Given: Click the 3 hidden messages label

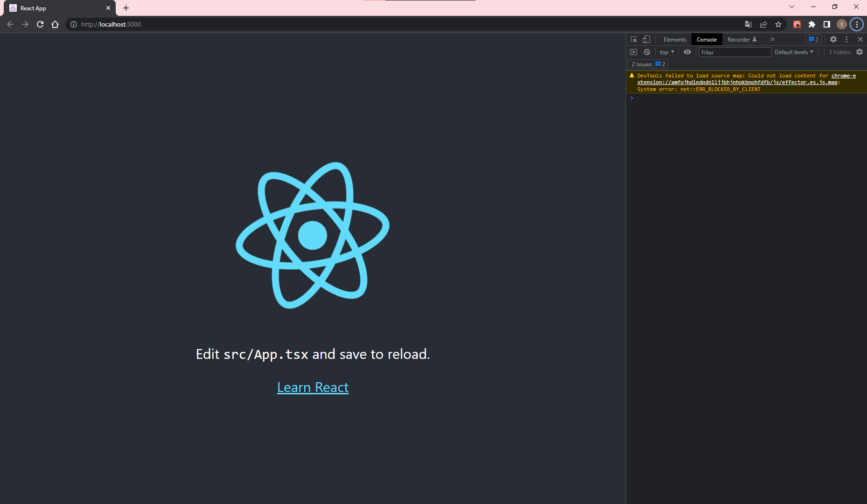Looking at the screenshot, I should tap(839, 52).
